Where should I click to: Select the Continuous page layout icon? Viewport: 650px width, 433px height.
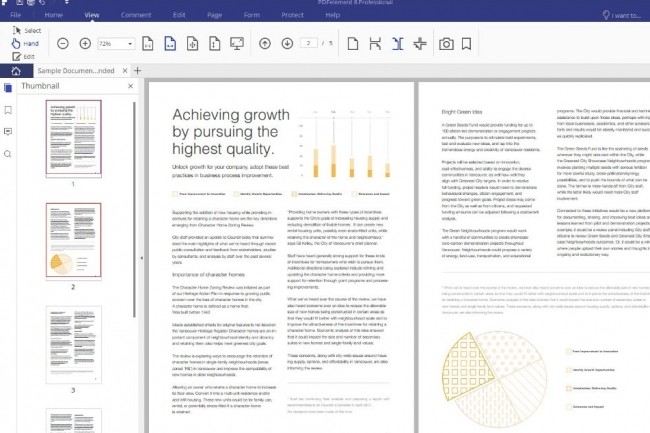coord(375,44)
